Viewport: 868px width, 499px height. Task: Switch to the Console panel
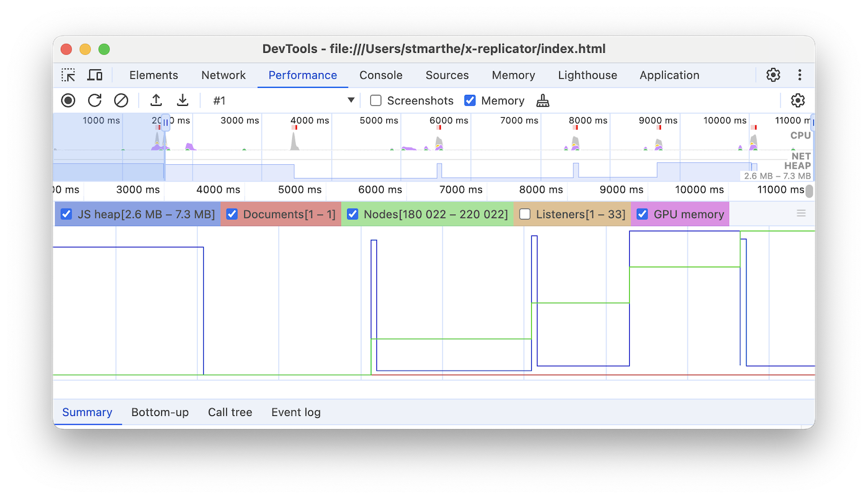(x=381, y=74)
